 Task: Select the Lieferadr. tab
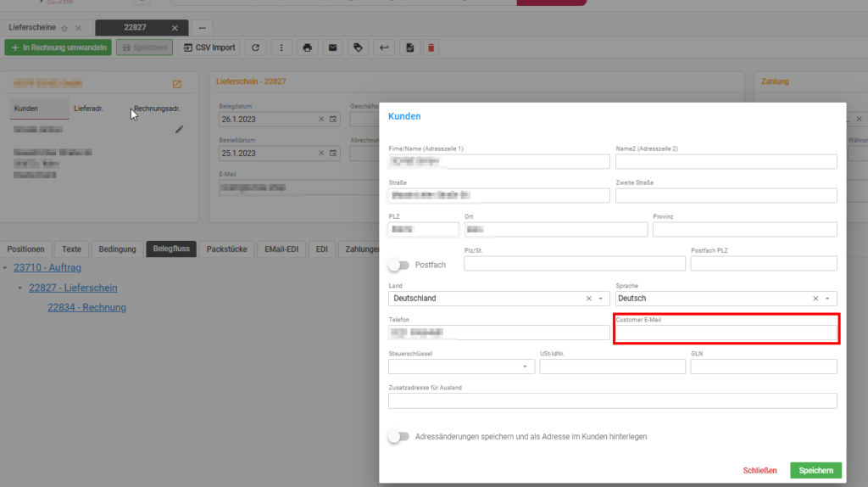(x=88, y=109)
